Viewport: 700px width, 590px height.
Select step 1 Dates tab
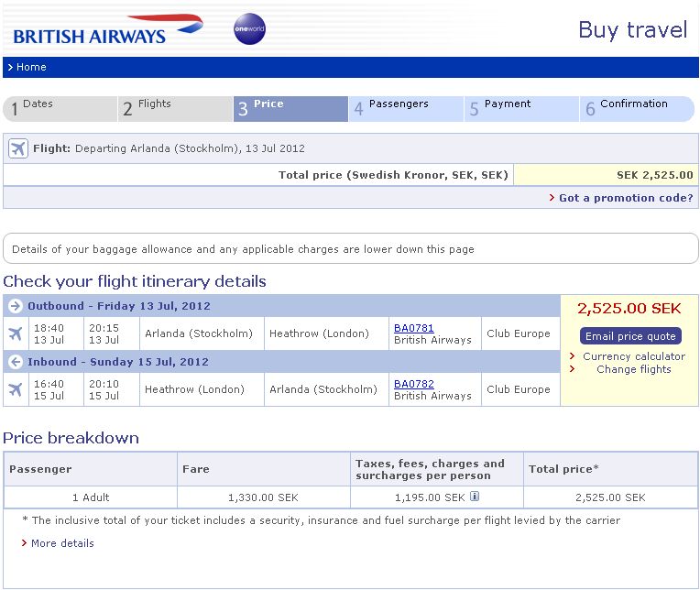point(60,109)
